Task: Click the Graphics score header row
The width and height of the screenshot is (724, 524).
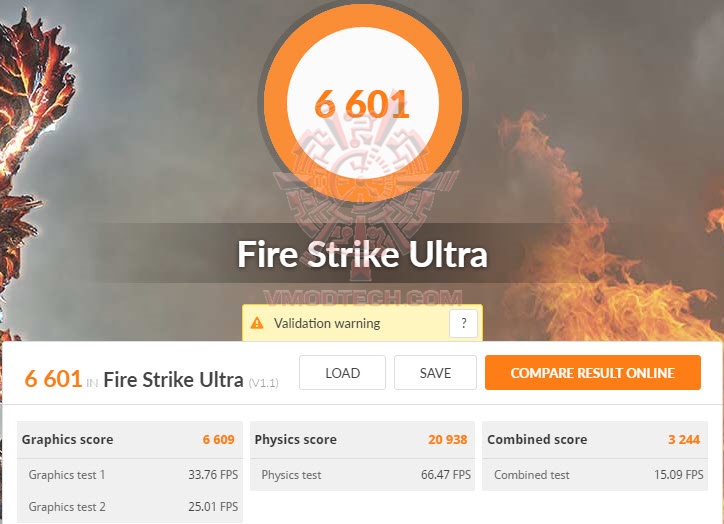Action: [130, 440]
